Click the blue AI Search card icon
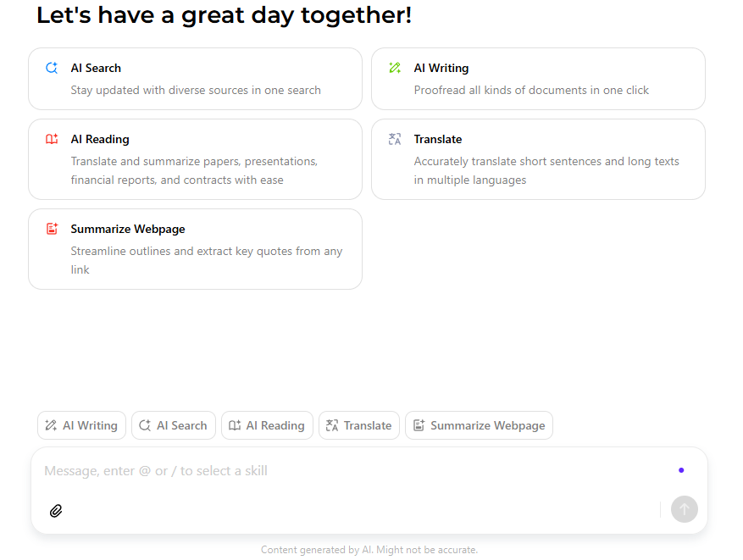 [52, 68]
